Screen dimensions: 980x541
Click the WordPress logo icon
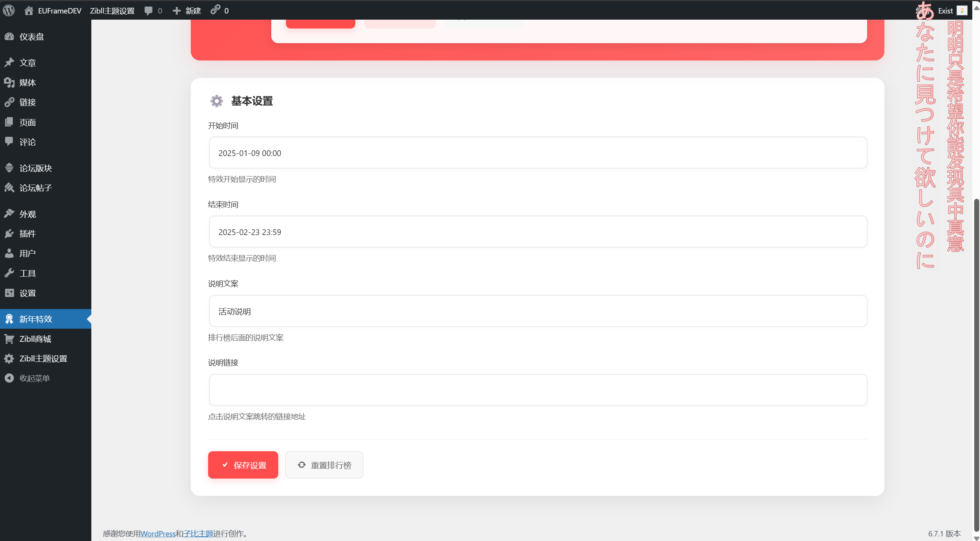(9, 10)
